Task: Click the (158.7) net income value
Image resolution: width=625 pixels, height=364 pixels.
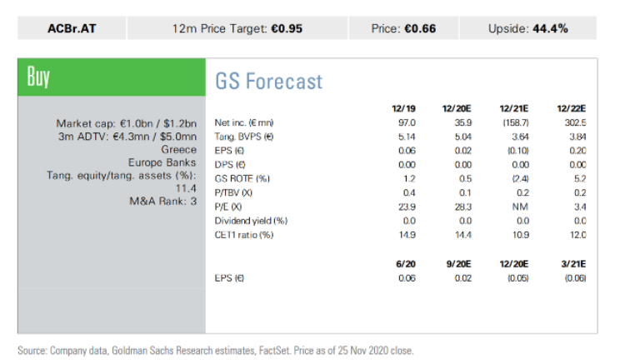Action: coord(516,122)
